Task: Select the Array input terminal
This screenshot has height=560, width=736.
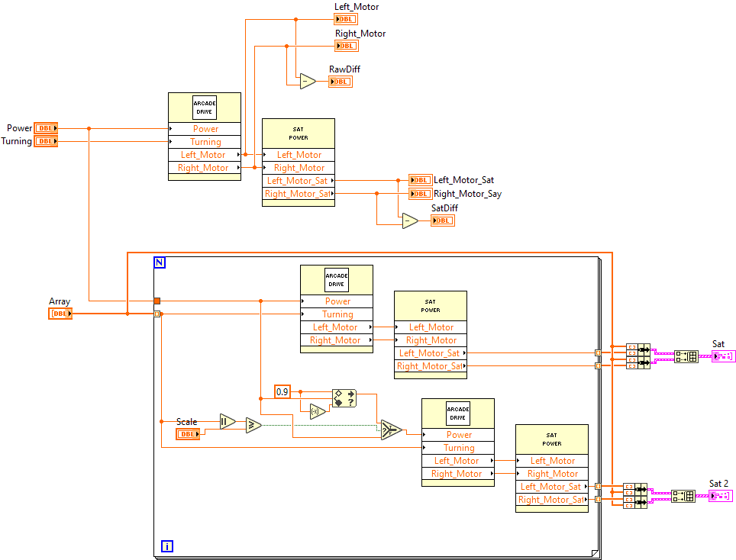Action: [x=60, y=313]
